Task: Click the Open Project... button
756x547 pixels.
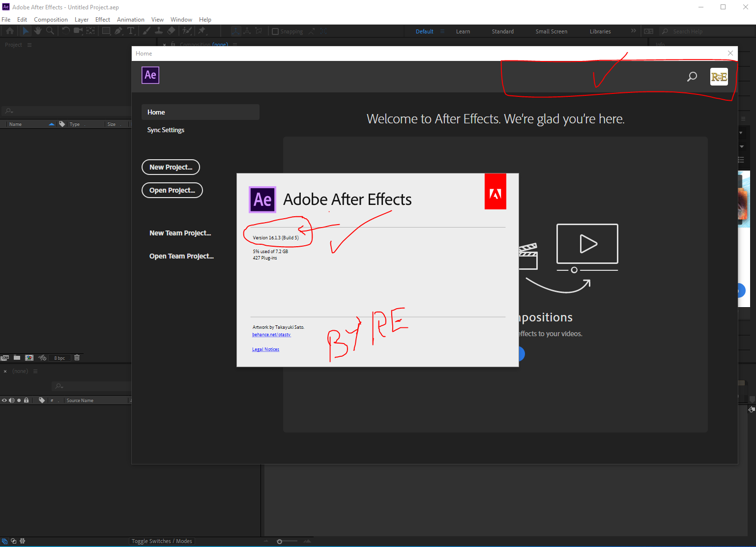Action: [x=172, y=190]
